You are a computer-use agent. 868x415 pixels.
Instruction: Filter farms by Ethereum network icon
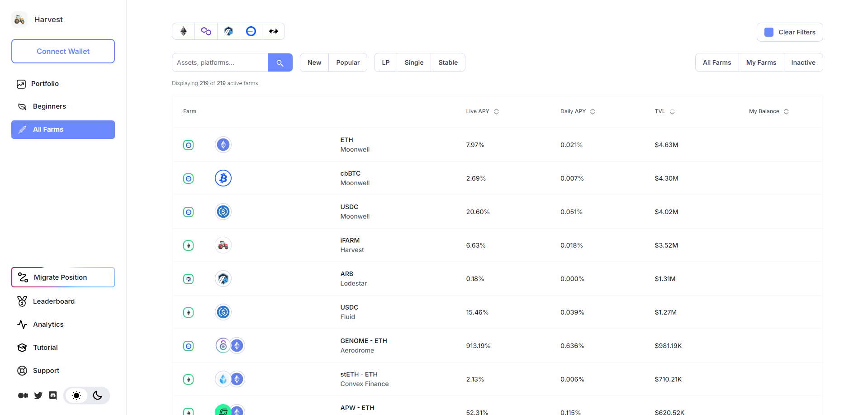coord(184,31)
